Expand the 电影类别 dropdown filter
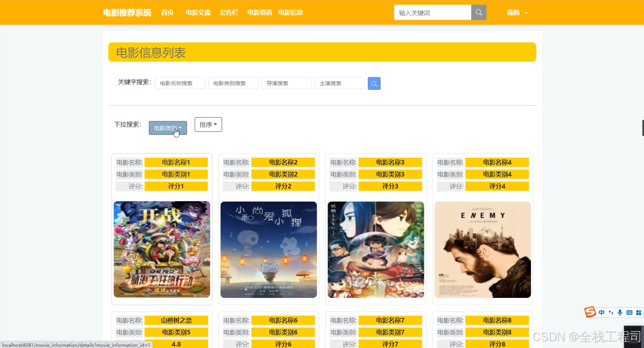Image resolution: width=644 pixels, height=348 pixels. pyautogui.click(x=168, y=128)
